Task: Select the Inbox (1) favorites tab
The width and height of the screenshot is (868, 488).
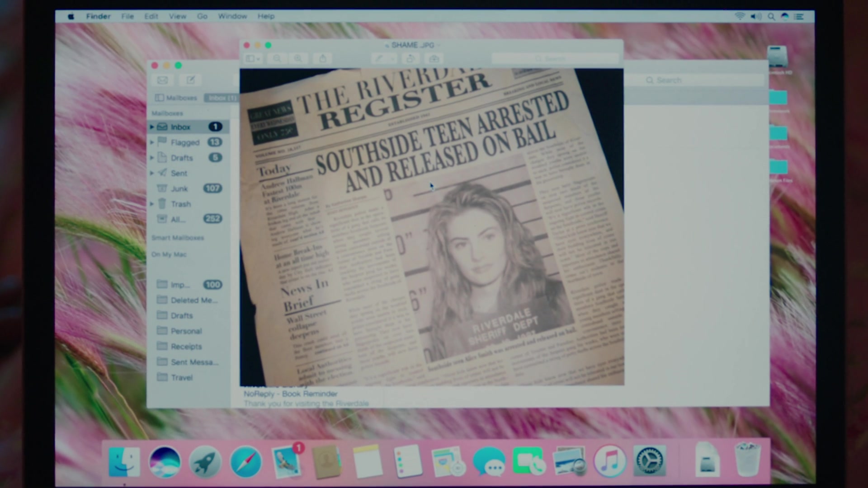Action: [x=222, y=98]
